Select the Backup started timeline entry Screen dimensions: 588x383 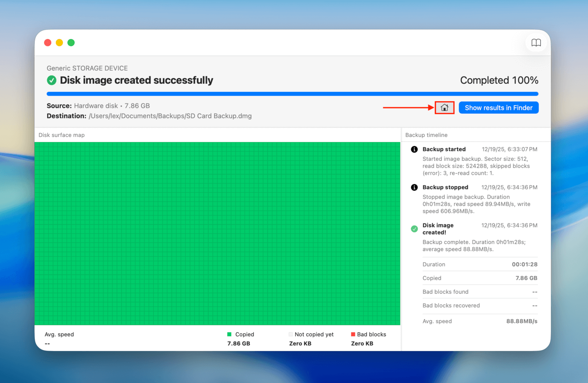click(444, 149)
